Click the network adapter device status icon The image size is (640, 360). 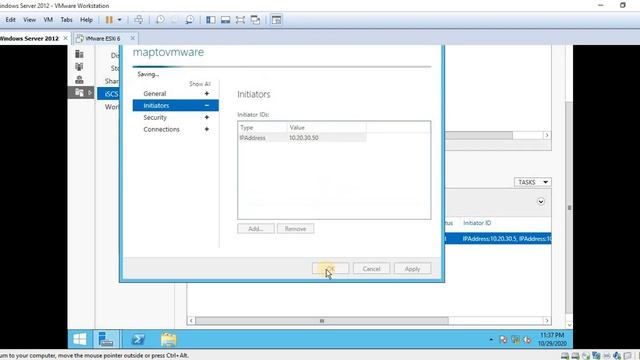596,356
